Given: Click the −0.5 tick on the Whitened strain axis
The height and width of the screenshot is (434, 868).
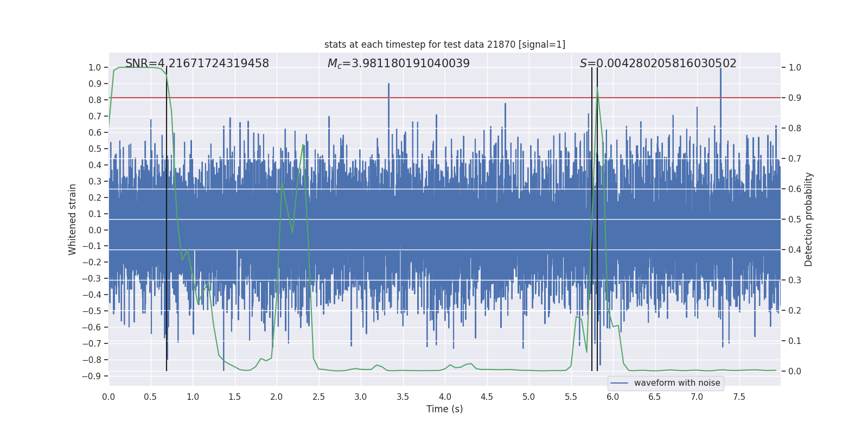Looking at the screenshot, I should 92,311.
